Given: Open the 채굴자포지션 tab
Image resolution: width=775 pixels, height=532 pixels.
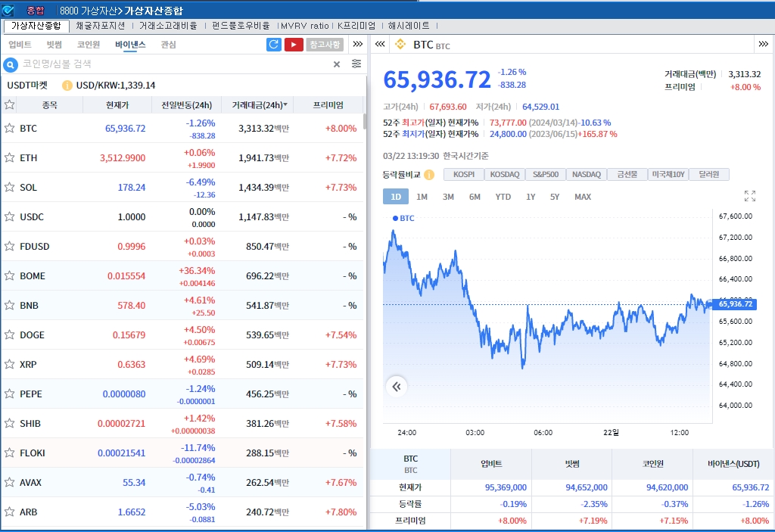Looking at the screenshot, I should pos(101,26).
